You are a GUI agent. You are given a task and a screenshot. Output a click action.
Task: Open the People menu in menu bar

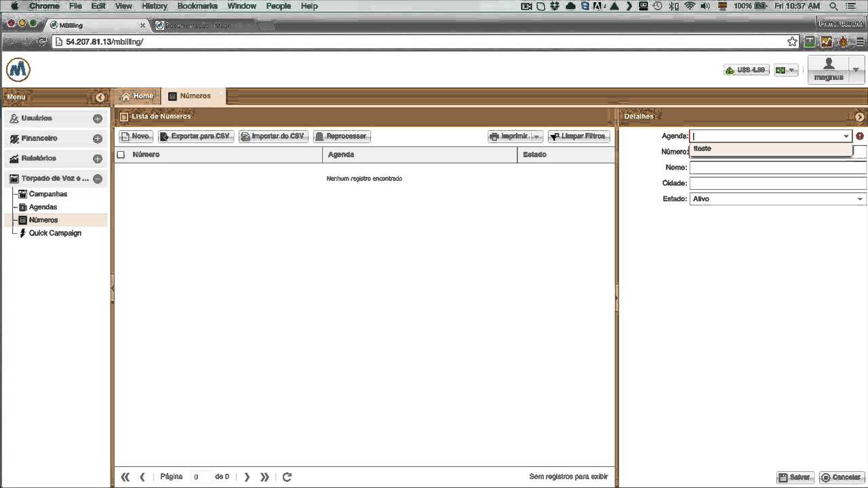tap(278, 6)
